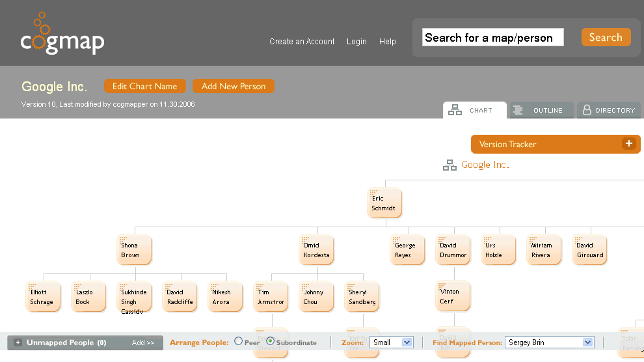Open the Help link

click(x=387, y=42)
